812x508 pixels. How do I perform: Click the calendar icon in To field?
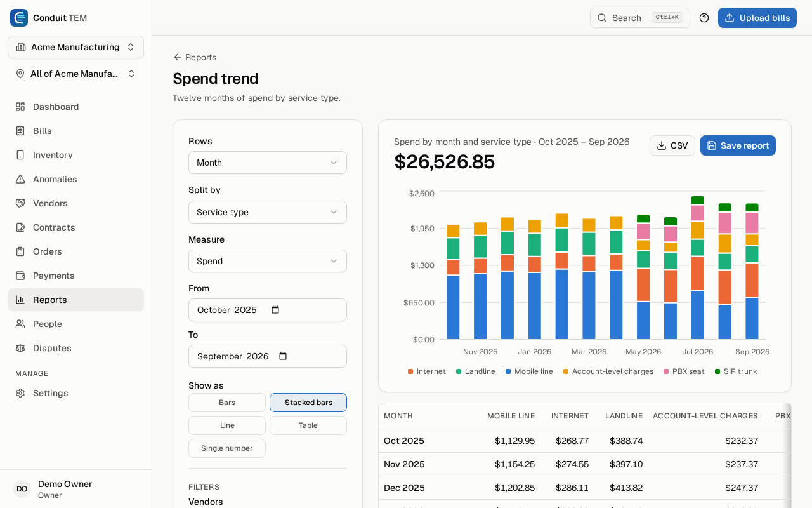[283, 356]
